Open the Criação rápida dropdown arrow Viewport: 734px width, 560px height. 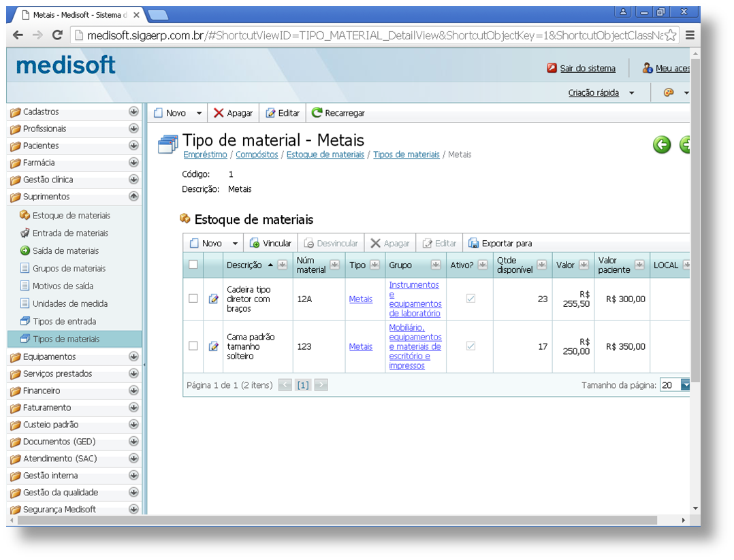(631, 93)
